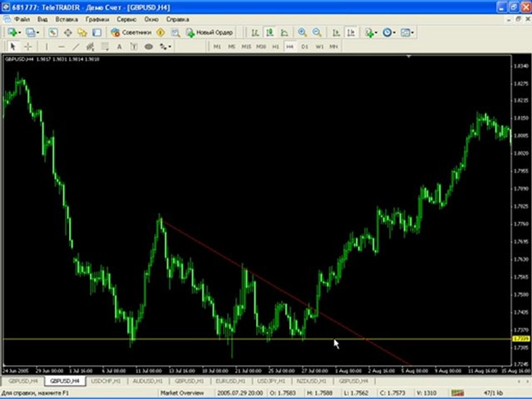Click the yellow diamond MetaEditor icon
The image size is (532, 399).
161,33
